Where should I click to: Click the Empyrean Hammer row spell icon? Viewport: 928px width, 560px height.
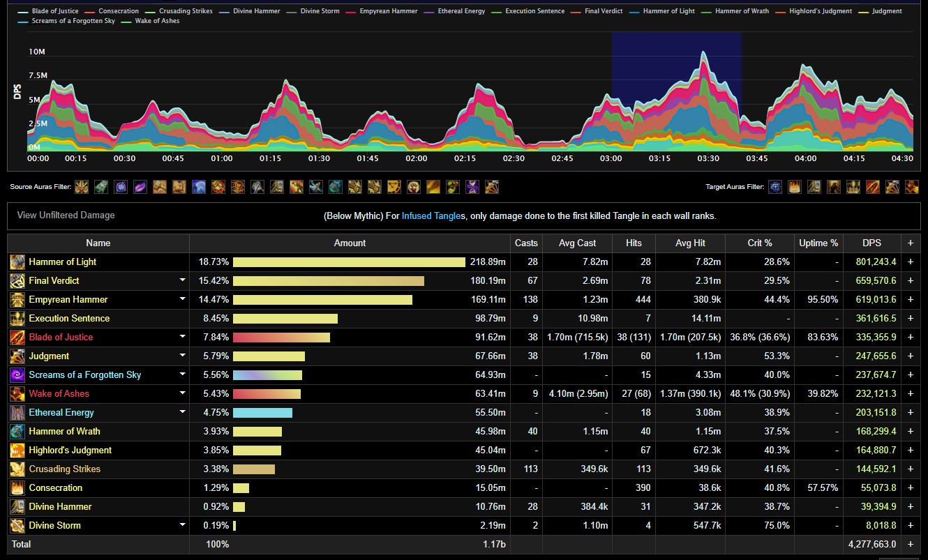[x=17, y=300]
